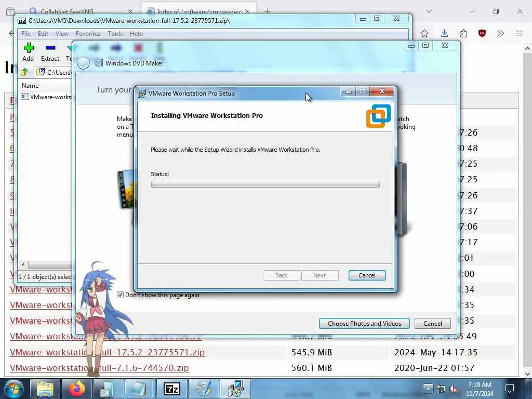Click the green Add icon in 7-Zip
This screenshot has width=532, height=399.
(x=29, y=48)
